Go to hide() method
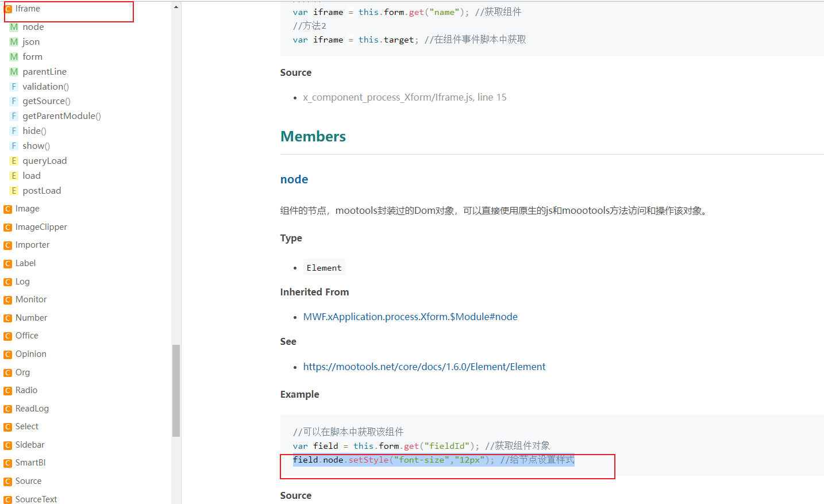Viewport: 824px width, 504px height. [34, 131]
